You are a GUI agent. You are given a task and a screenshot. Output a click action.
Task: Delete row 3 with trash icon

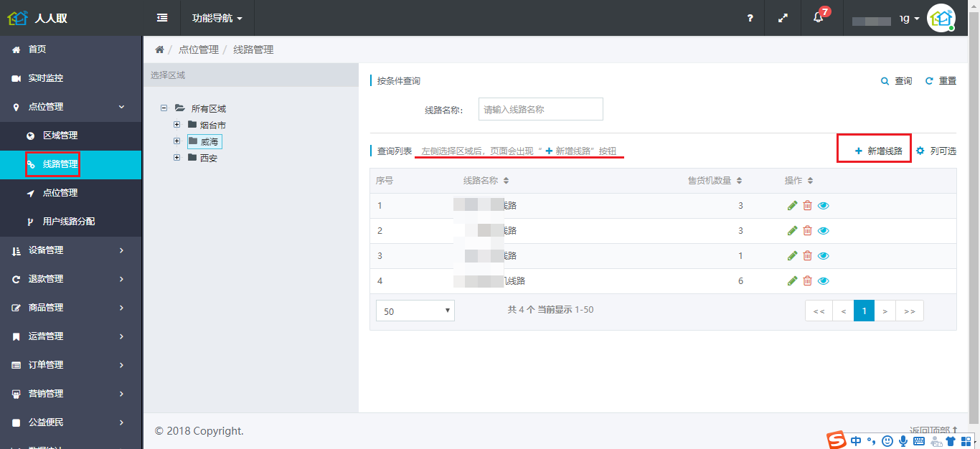coord(808,256)
